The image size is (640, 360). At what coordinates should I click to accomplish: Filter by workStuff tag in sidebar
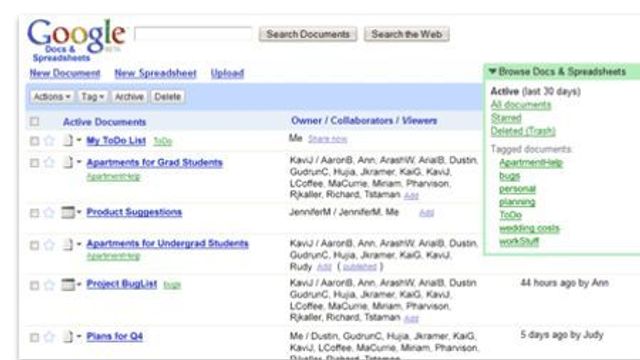(x=519, y=241)
